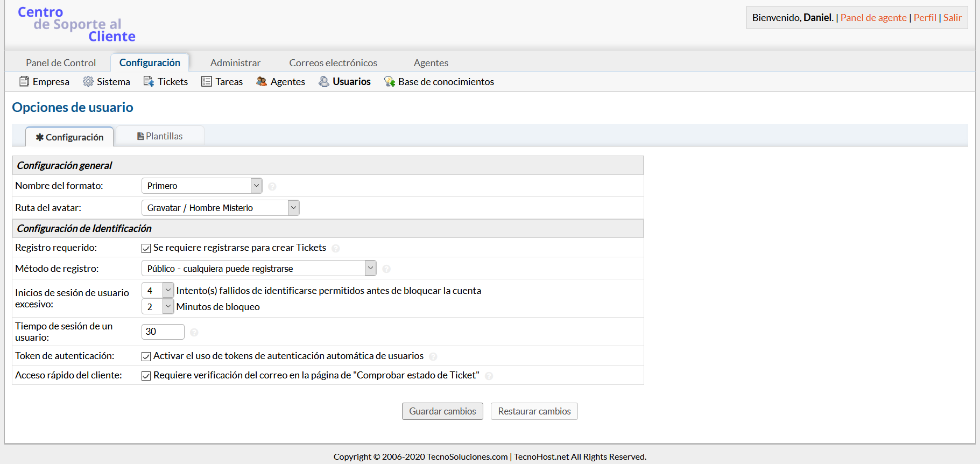Click the Tickets icon in the submenu

[149, 81]
